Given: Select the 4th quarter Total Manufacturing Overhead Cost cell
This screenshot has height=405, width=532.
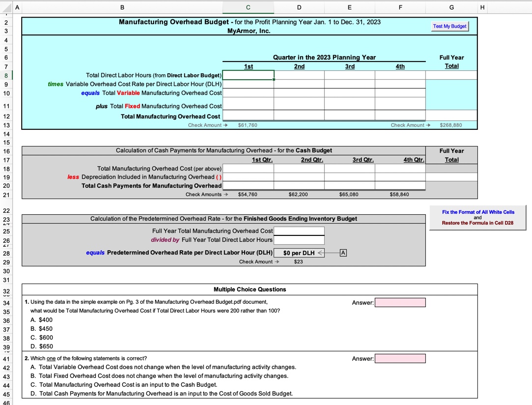Looking at the screenshot, I should [x=400, y=116].
